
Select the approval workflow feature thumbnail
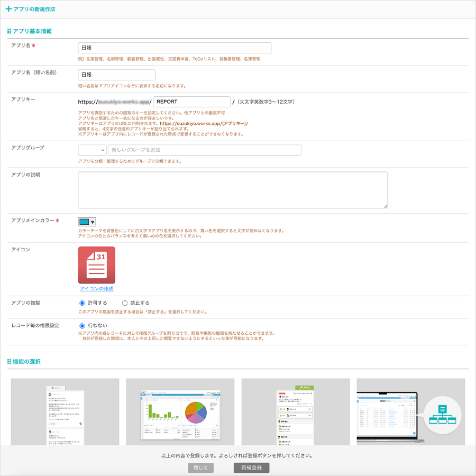point(296,411)
